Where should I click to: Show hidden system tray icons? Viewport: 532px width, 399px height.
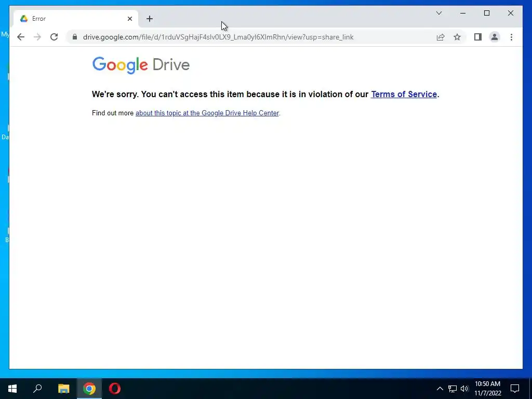(x=440, y=389)
